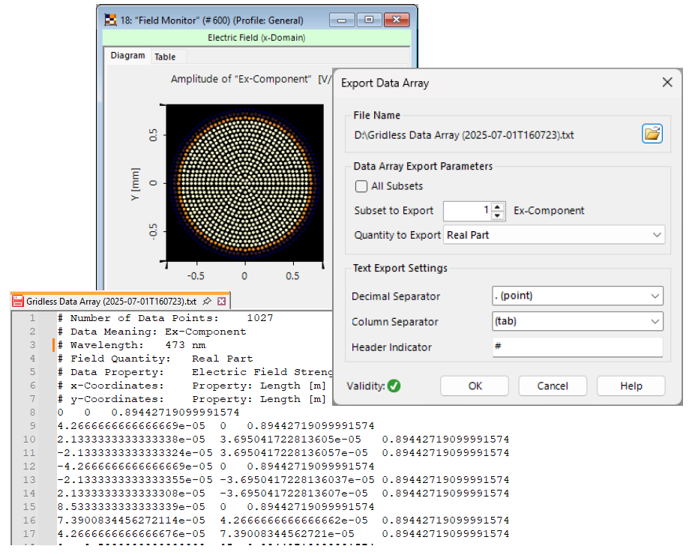Click the save icon on the Gridless Data Array tab
The height and width of the screenshot is (554, 694).
tap(17, 301)
